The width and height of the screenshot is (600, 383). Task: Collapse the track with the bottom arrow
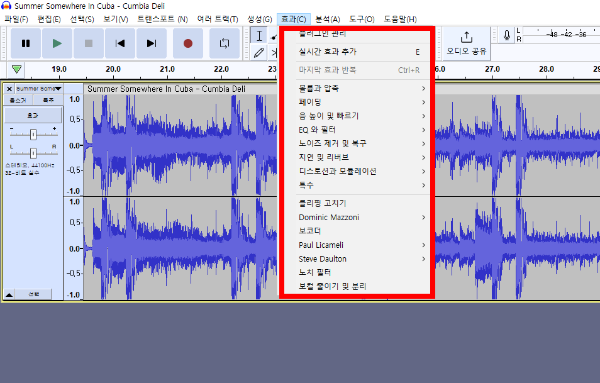(x=9, y=294)
